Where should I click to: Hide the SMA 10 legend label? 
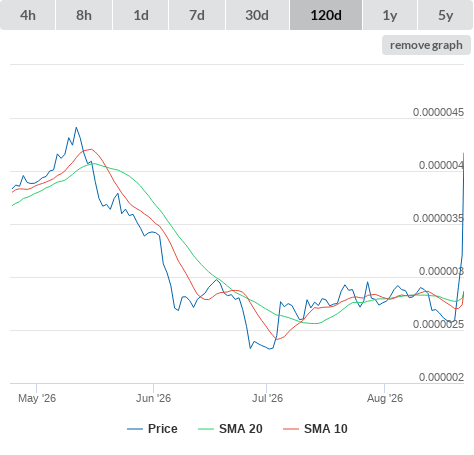pyautogui.click(x=326, y=429)
